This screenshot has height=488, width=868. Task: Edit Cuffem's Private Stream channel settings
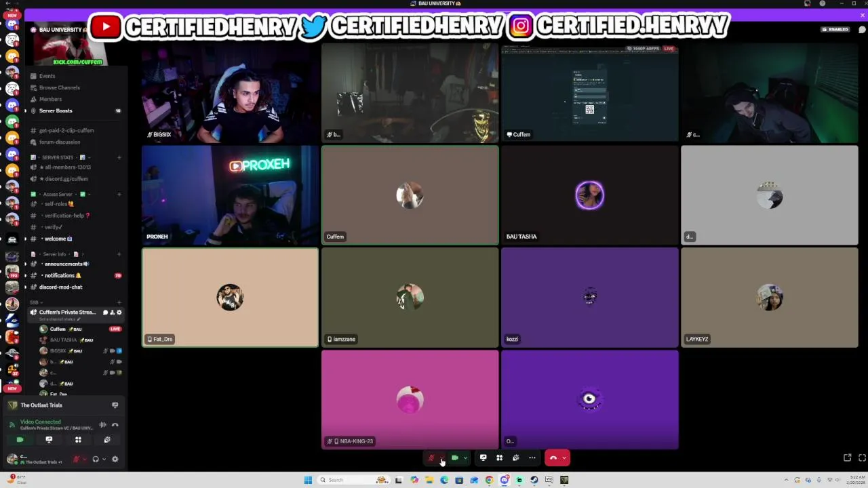119,312
